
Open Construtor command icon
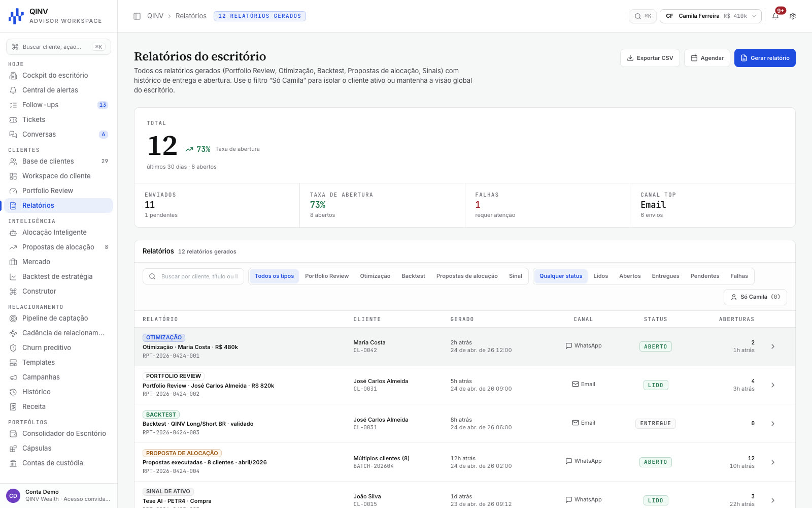(13, 292)
